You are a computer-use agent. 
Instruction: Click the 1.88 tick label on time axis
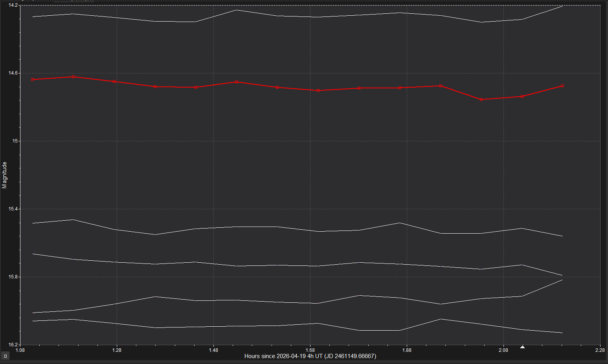pos(407,350)
